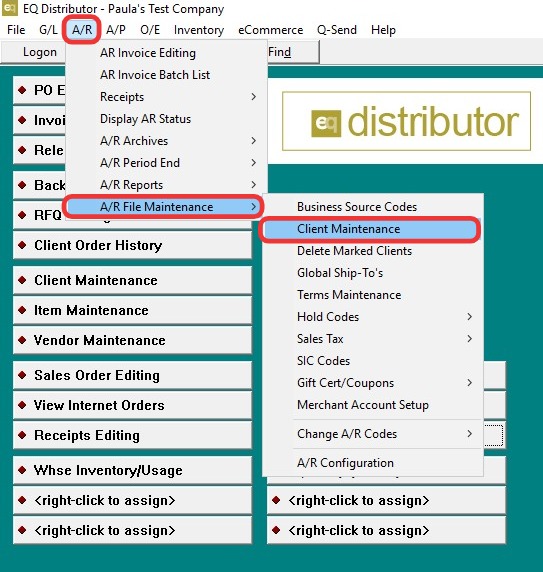543x572 pixels.
Task: Select Business Source Codes
Action: [x=373, y=207]
